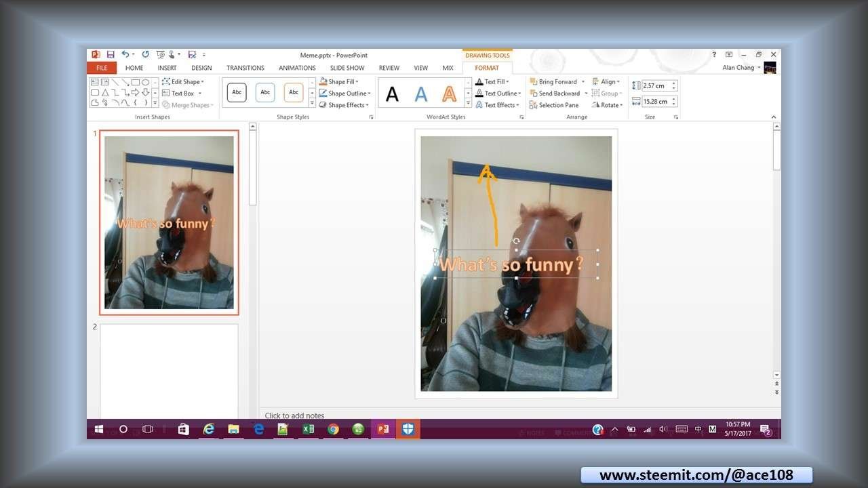Switch to the SLIDE SHOW tab
The width and height of the screenshot is (868, 488).
[x=347, y=68]
